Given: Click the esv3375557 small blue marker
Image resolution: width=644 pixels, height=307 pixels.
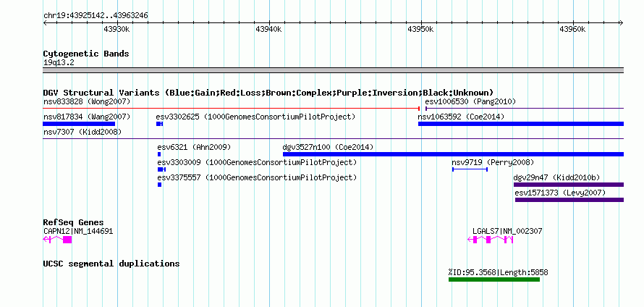Looking at the screenshot, I should click(x=159, y=185).
